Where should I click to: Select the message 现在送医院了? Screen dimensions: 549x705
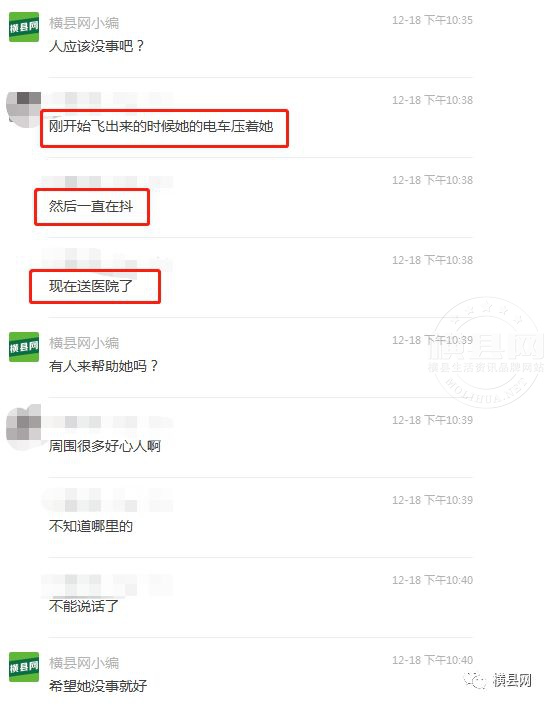click(x=91, y=286)
